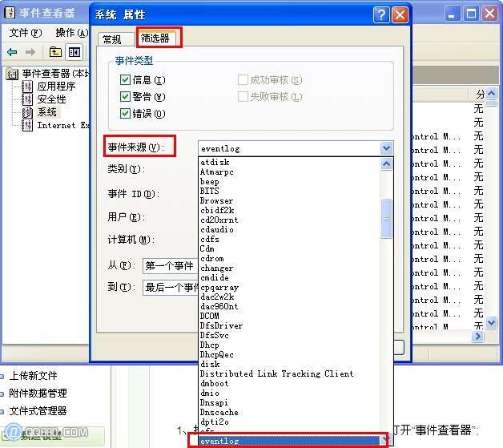
Task: Select Internet Explorer log in the tree
Action: tap(62, 125)
